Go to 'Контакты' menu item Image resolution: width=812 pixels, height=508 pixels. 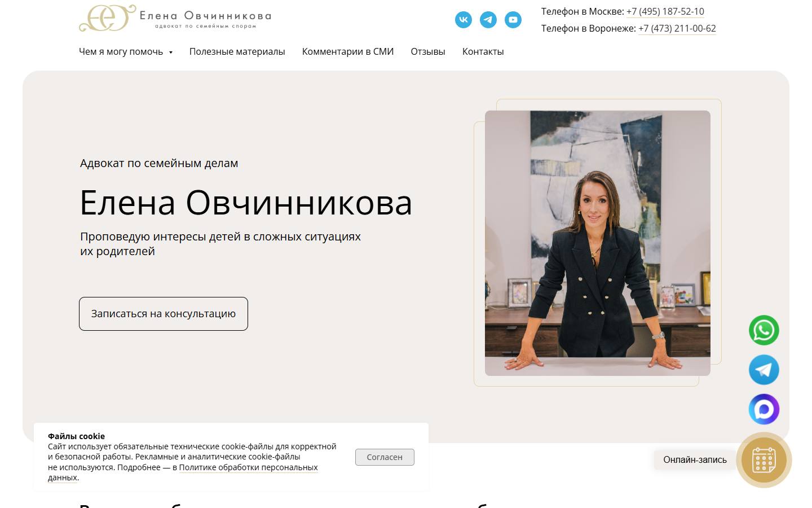tap(483, 51)
